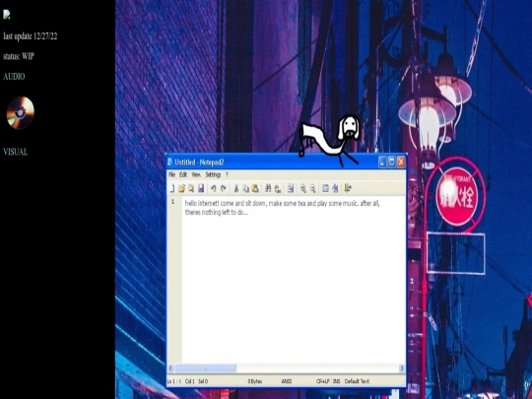Click the Exit door icon in toolbar
The width and height of the screenshot is (532, 399).
[x=348, y=188]
